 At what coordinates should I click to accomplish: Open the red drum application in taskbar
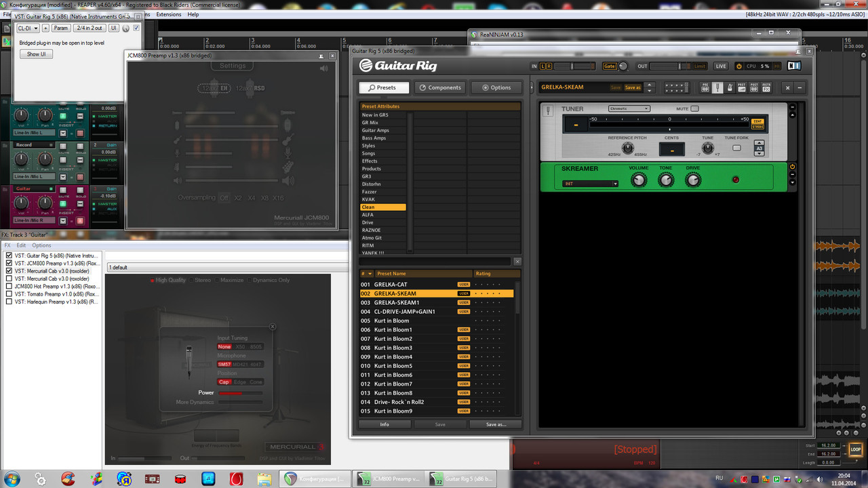pyautogui.click(x=180, y=479)
